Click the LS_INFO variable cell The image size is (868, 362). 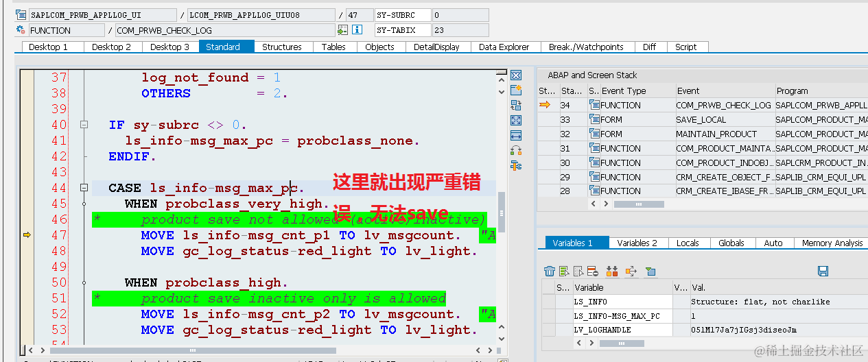pyautogui.click(x=622, y=302)
